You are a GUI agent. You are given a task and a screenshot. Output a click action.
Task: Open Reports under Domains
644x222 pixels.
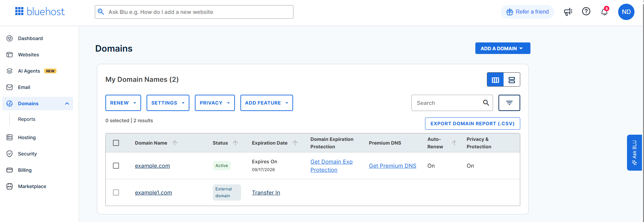[x=27, y=119]
